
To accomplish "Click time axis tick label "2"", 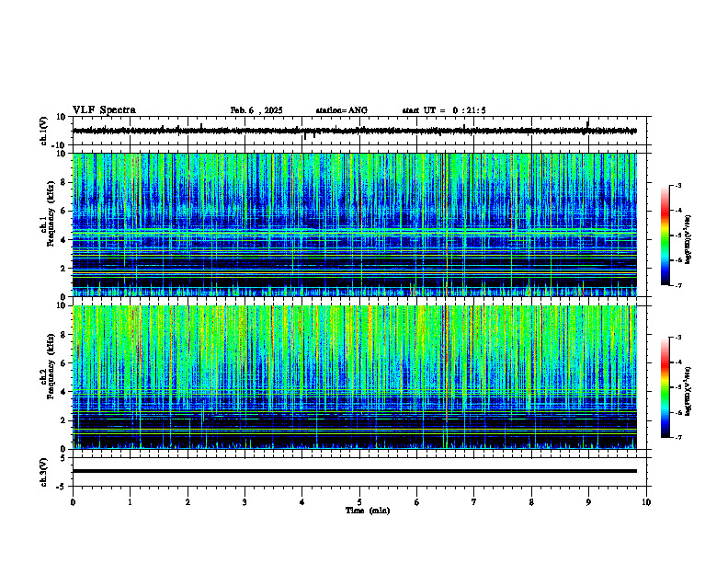I will click(188, 502).
